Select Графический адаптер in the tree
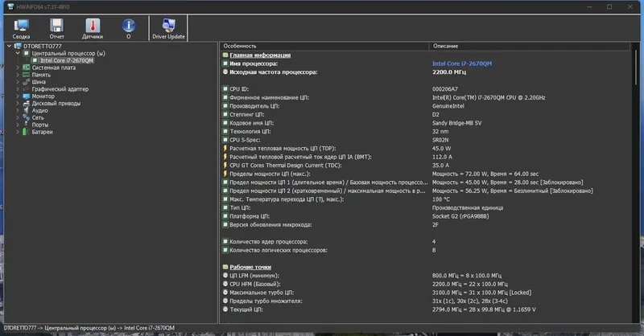This screenshot has height=336, width=644. [60, 89]
